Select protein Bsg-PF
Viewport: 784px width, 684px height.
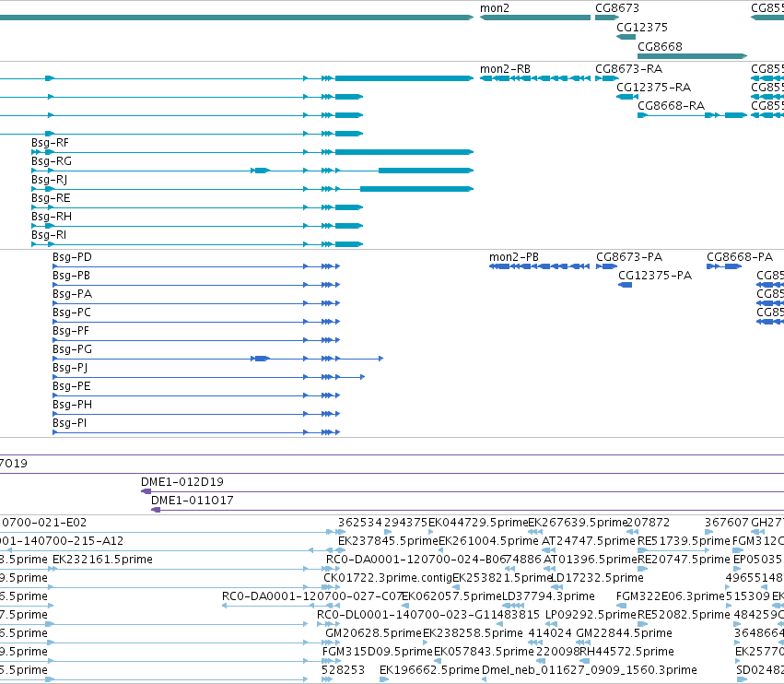click(71, 331)
